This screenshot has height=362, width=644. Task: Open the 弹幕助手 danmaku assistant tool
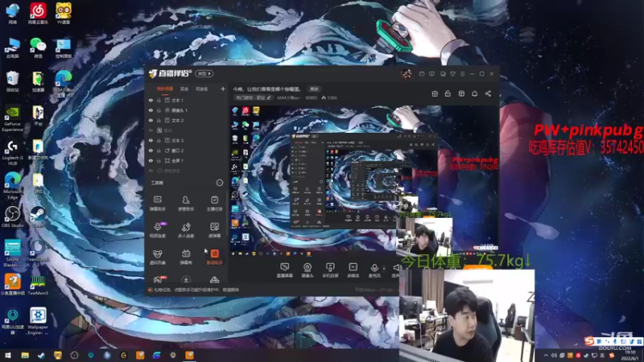pyautogui.click(x=157, y=203)
